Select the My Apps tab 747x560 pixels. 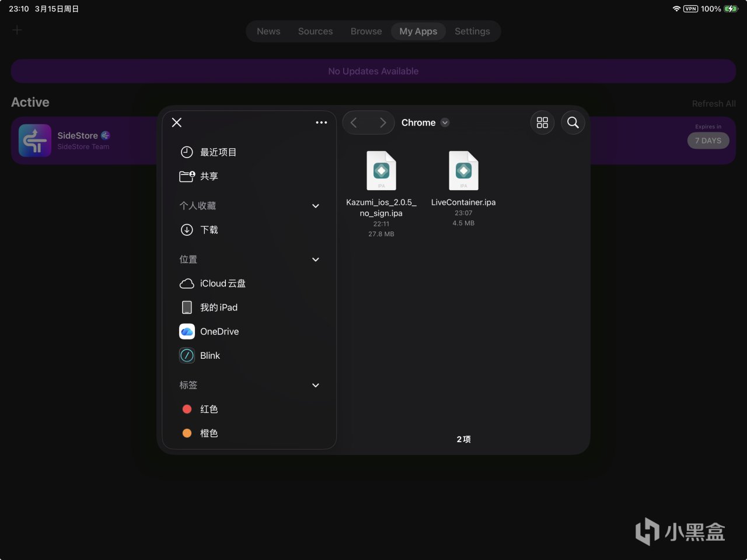pos(418,32)
